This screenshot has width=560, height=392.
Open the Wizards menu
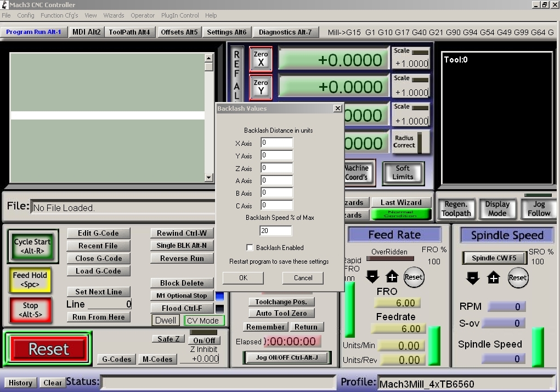point(114,15)
